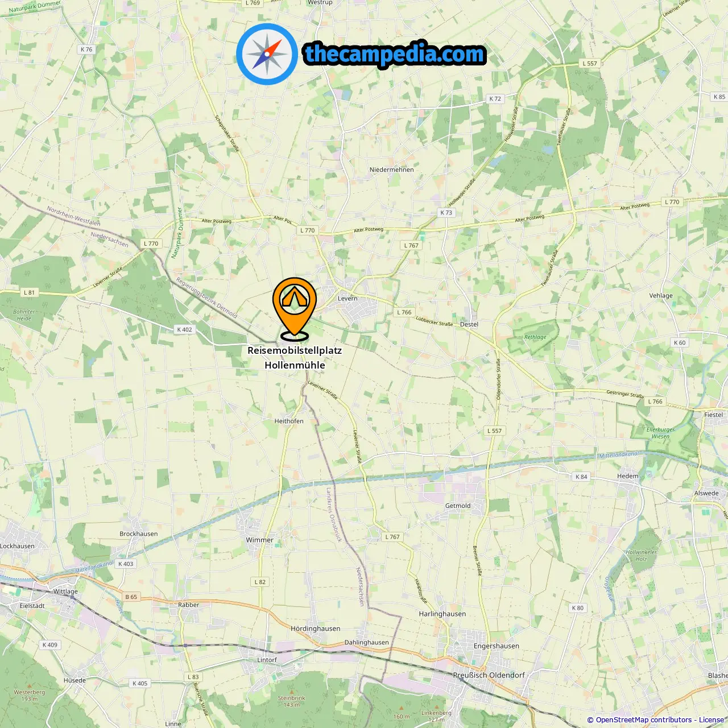Click the K 402 road shield

pyautogui.click(x=184, y=329)
